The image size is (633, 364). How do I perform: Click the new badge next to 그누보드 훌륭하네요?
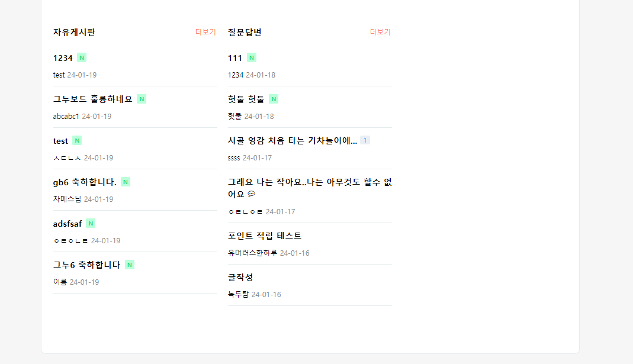click(142, 99)
